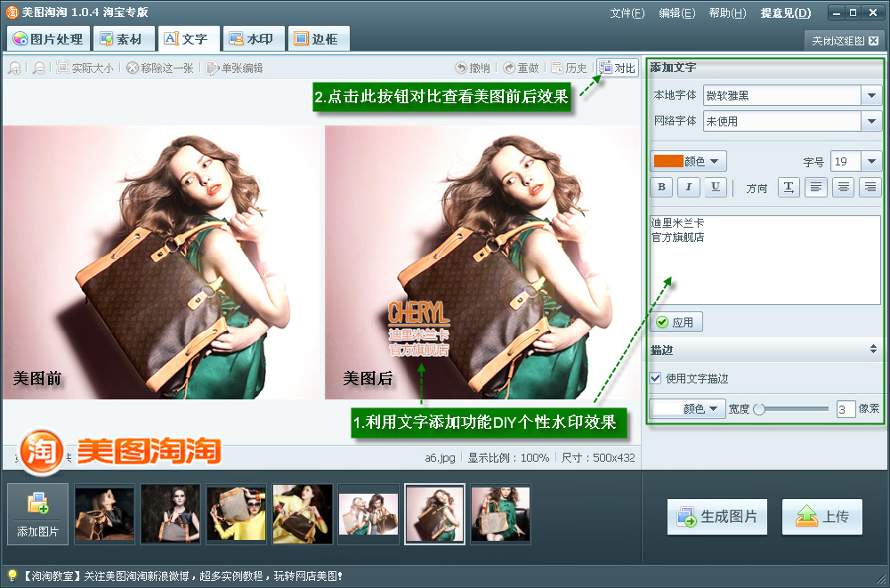
Task: Click the lightbulb tip icon
Action: coord(12,576)
